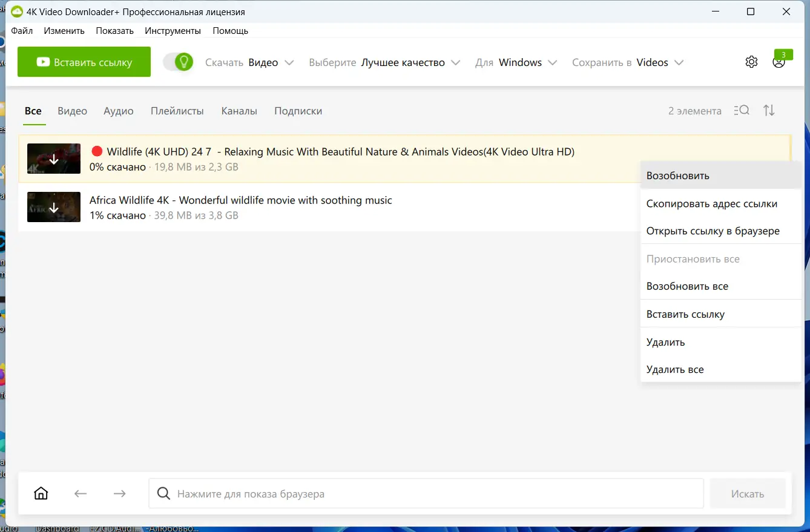Image resolution: width=810 pixels, height=532 pixels.
Task: Click the green Вставить ссылку button
Action: (x=84, y=62)
